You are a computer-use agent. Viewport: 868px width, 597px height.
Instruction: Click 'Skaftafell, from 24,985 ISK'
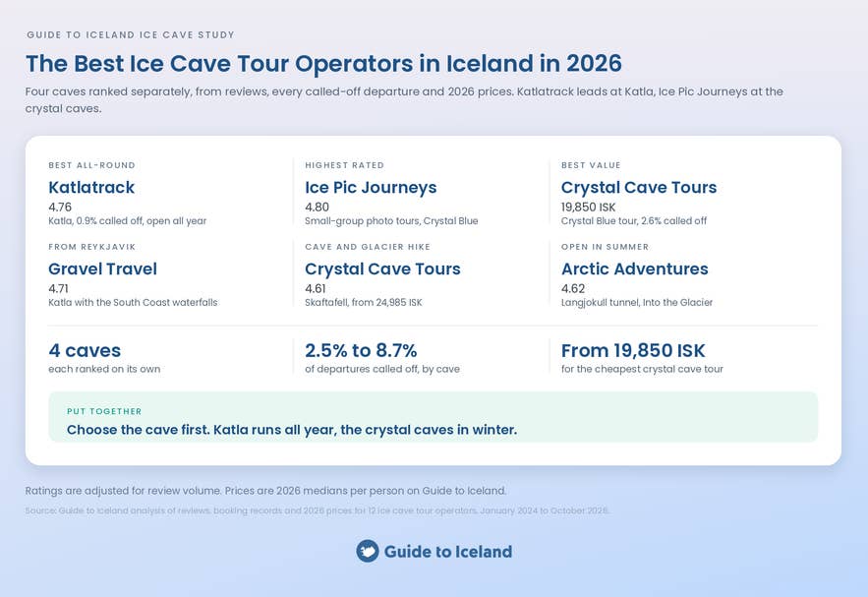point(364,302)
